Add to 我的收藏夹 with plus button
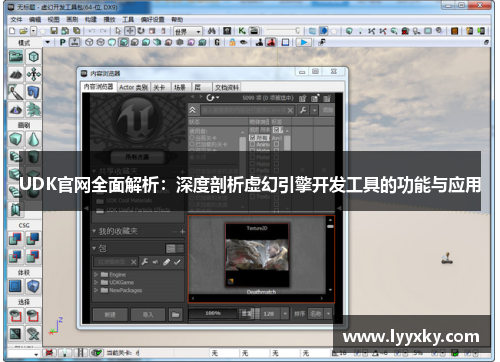500x362 pixels. (182, 231)
